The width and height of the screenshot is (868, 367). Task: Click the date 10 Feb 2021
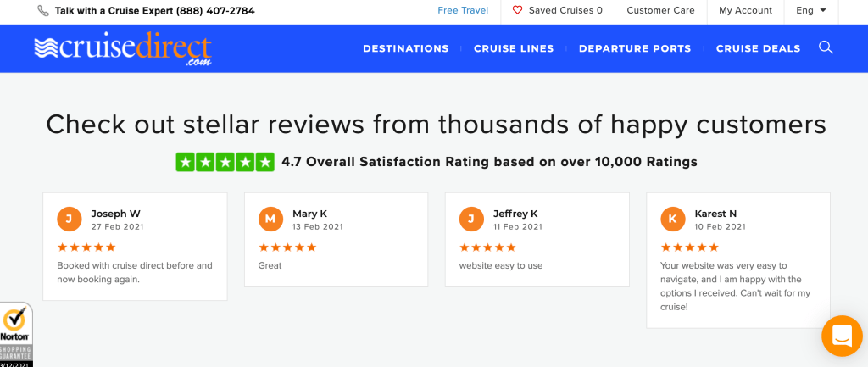[720, 227]
